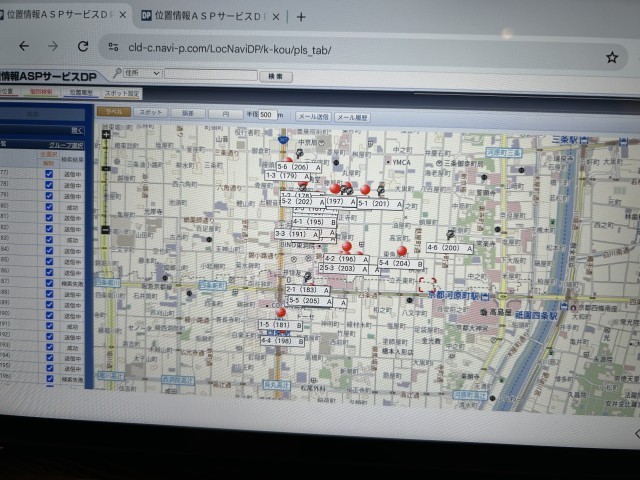Collapse the side panel with 開く link
This screenshot has height=480, width=640.
[x=77, y=131]
